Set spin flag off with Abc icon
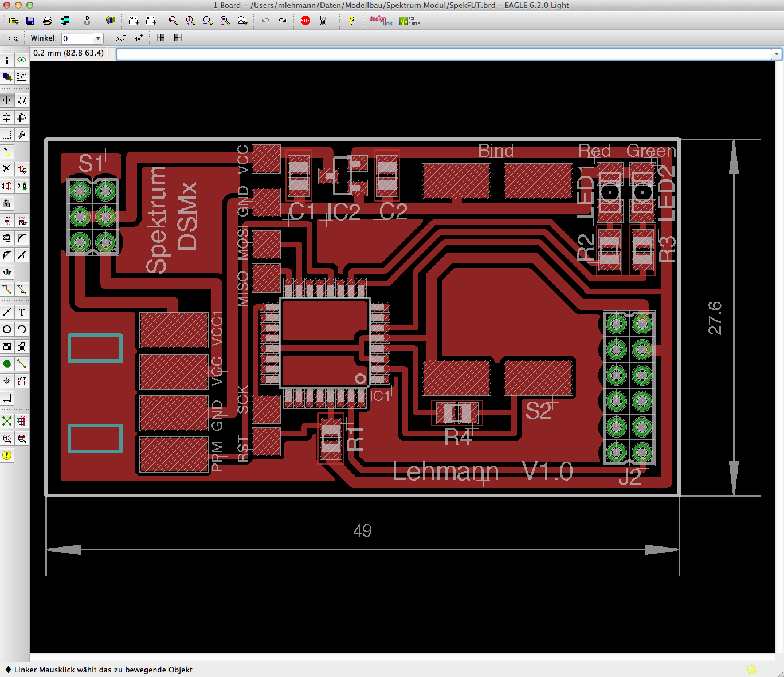784x677 pixels. click(120, 38)
